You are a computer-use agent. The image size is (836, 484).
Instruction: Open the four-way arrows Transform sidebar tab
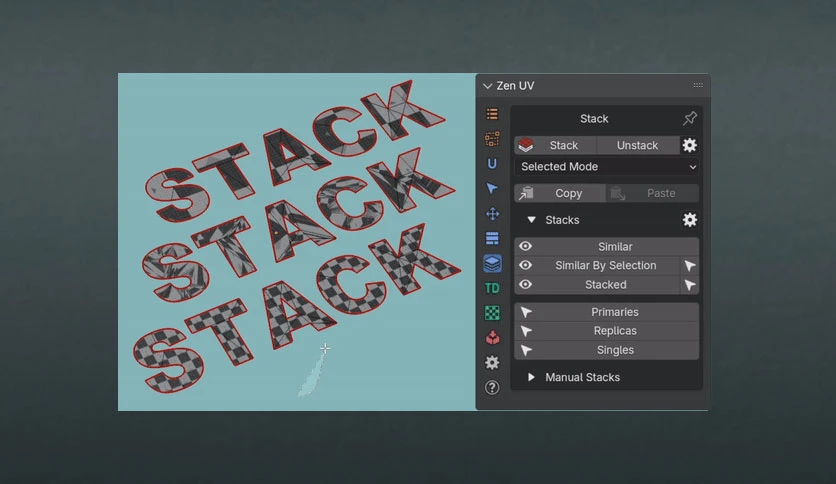click(x=492, y=214)
